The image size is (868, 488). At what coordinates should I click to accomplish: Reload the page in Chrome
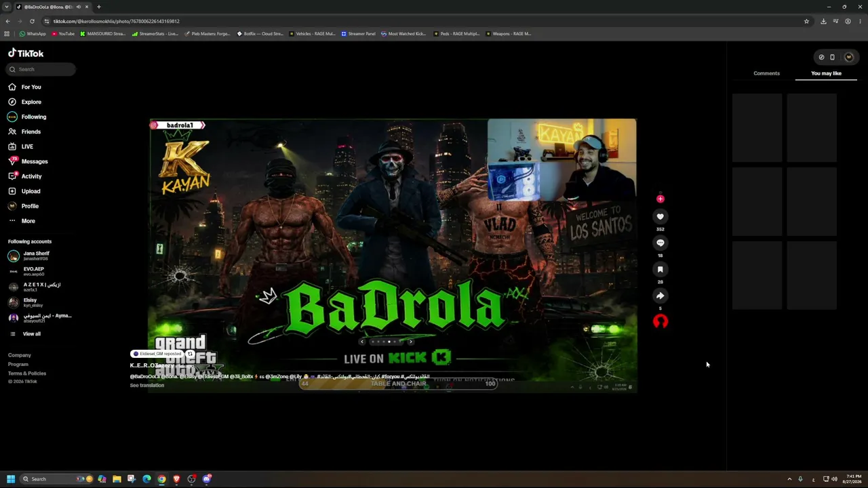tap(32, 21)
